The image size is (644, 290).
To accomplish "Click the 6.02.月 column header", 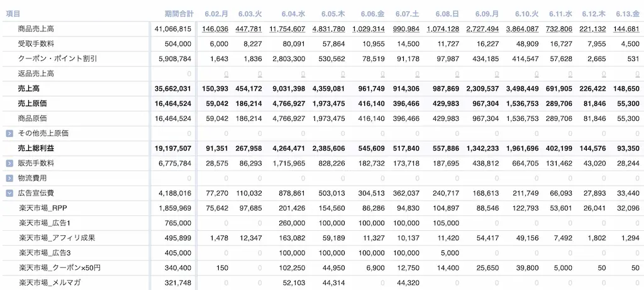I will tap(216, 14).
